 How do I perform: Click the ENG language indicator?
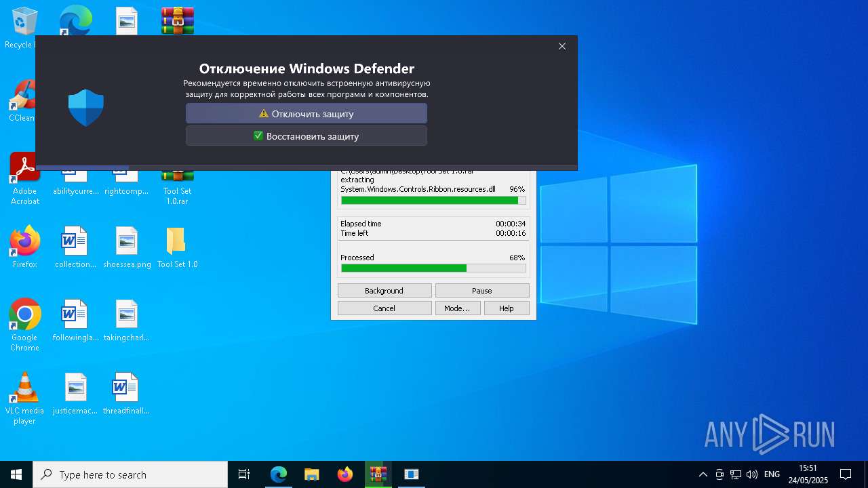[772, 474]
